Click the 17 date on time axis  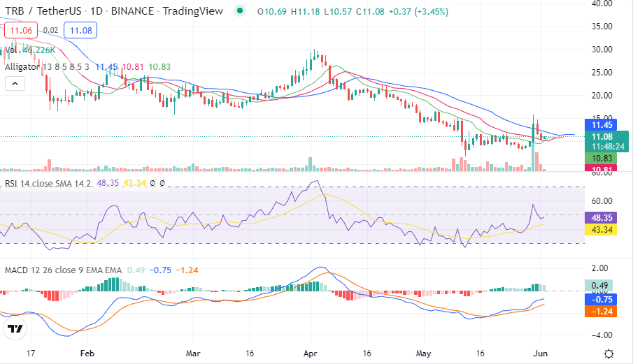click(x=31, y=354)
